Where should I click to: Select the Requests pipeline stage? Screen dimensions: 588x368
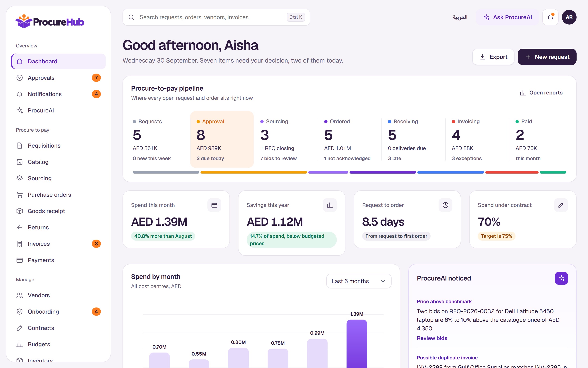(158, 139)
